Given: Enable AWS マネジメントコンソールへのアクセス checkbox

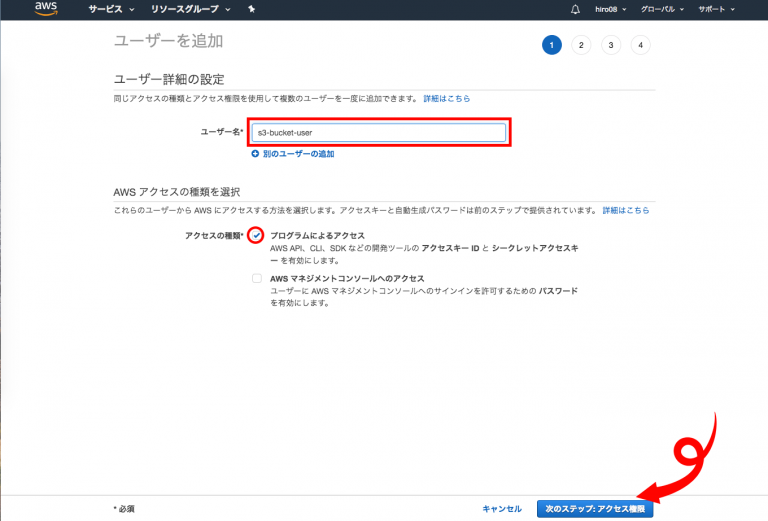Looking at the screenshot, I should [x=257, y=279].
